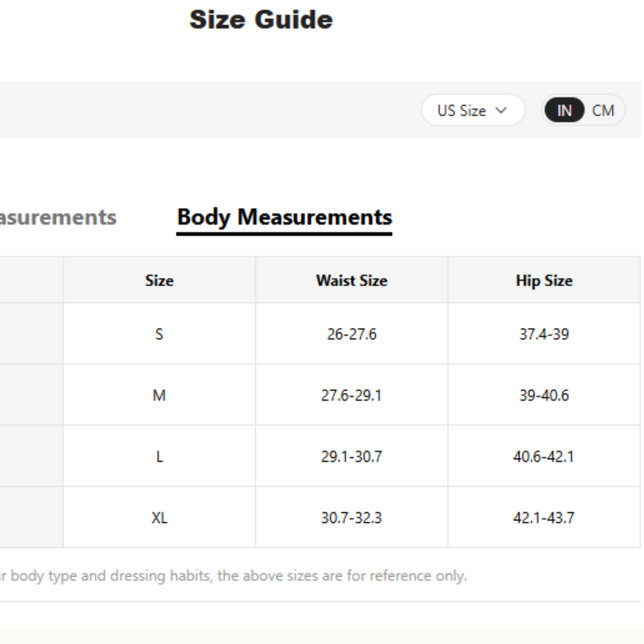The width and height of the screenshot is (644, 644).
Task: Click hip value 40.6-42.1
Action: pyautogui.click(x=544, y=456)
